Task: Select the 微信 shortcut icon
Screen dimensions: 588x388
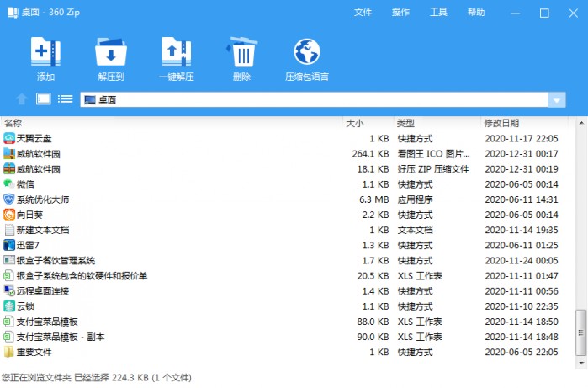Action: click(9, 183)
